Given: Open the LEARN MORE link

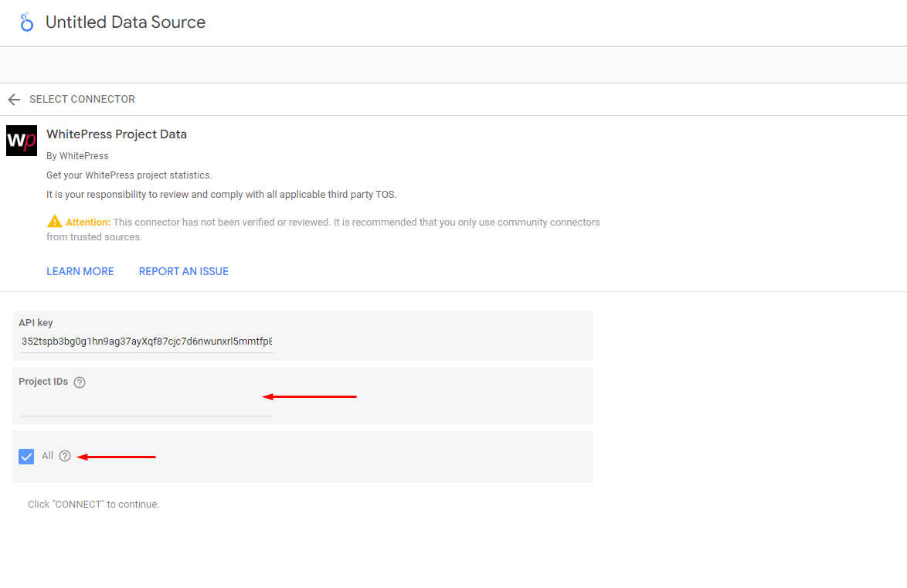Looking at the screenshot, I should click(x=80, y=271).
